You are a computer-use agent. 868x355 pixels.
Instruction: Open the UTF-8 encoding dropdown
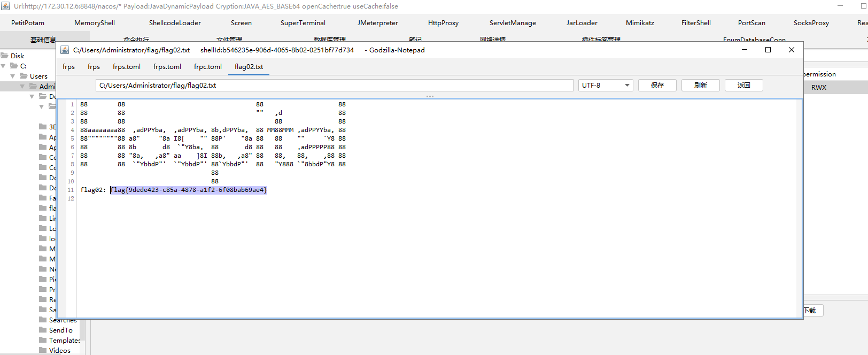coord(606,86)
